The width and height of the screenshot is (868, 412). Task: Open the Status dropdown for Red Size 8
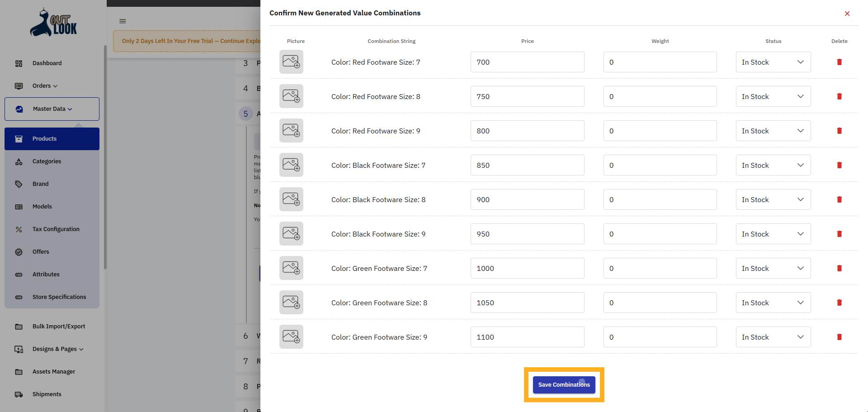click(x=773, y=96)
